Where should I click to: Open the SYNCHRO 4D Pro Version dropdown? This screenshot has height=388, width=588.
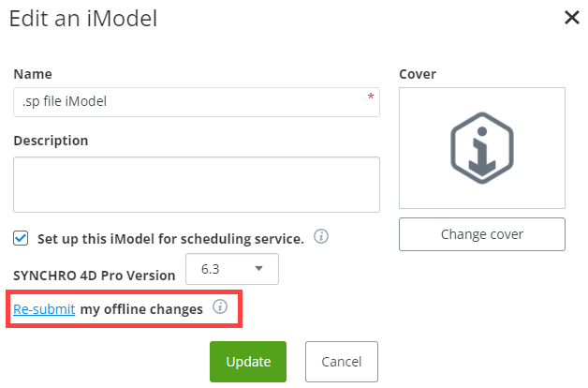pos(232,269)
